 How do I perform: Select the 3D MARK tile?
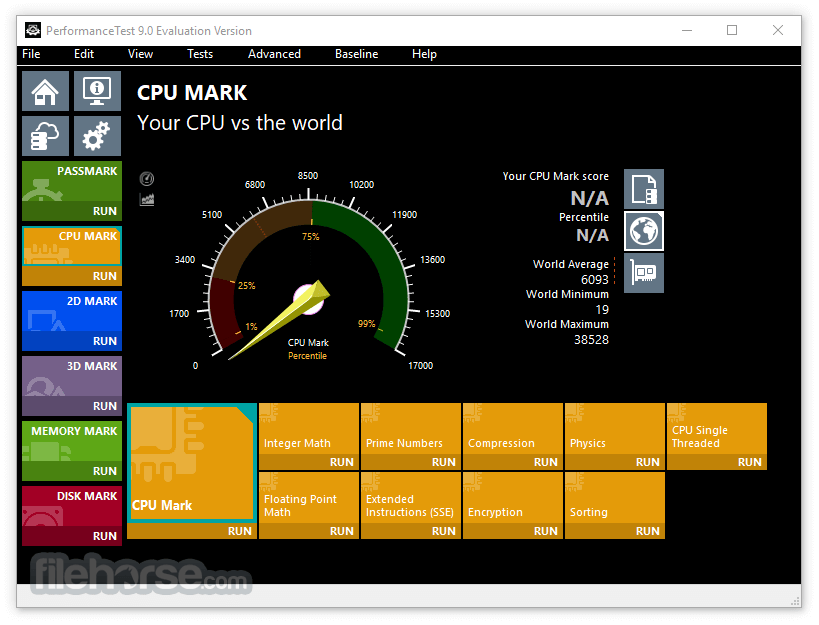tap(72, 376)
